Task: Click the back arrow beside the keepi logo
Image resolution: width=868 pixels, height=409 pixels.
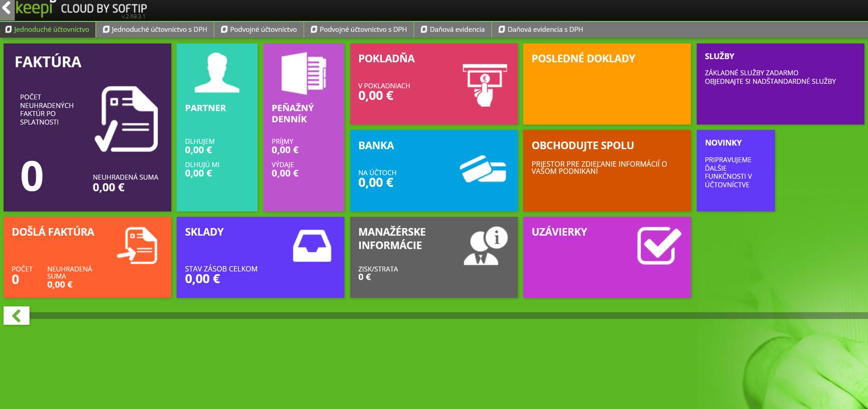Action: (7, 9)
